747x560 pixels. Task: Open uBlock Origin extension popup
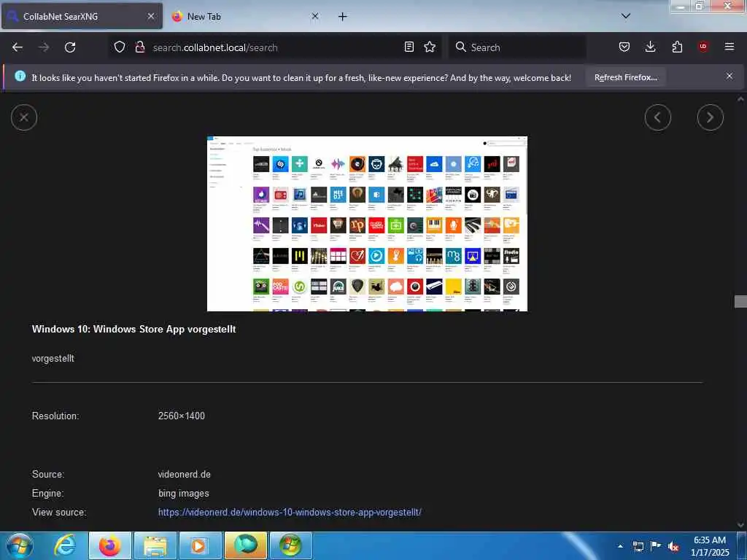click(703, 47)
